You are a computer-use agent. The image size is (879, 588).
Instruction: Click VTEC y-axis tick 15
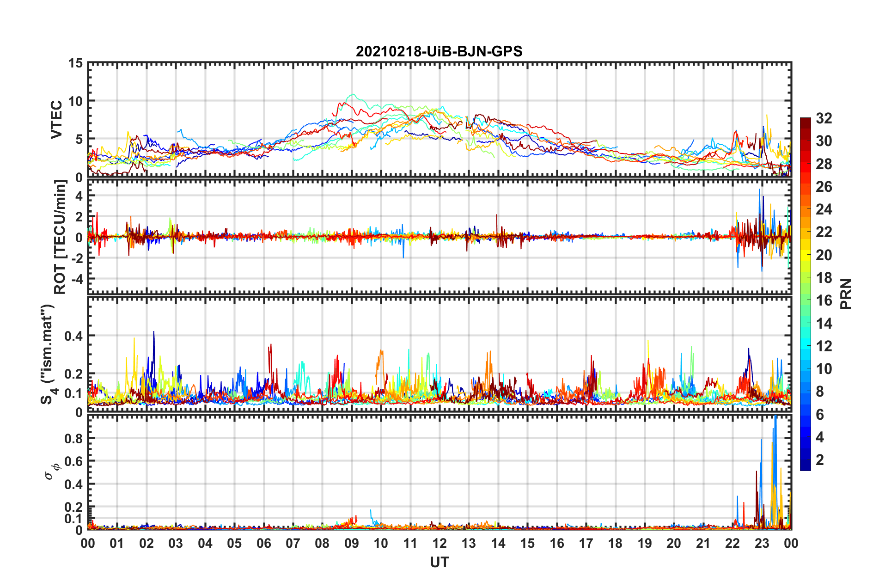pos(75,63)
